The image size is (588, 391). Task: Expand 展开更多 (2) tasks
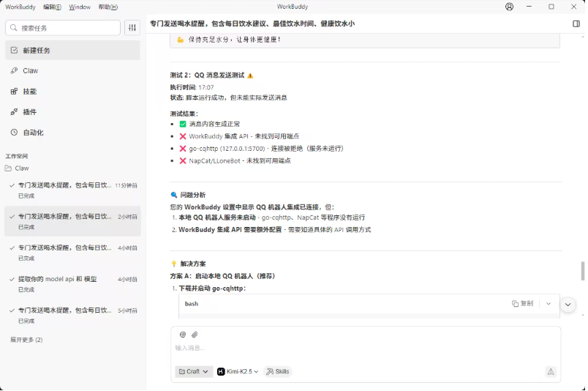(26, 340)
